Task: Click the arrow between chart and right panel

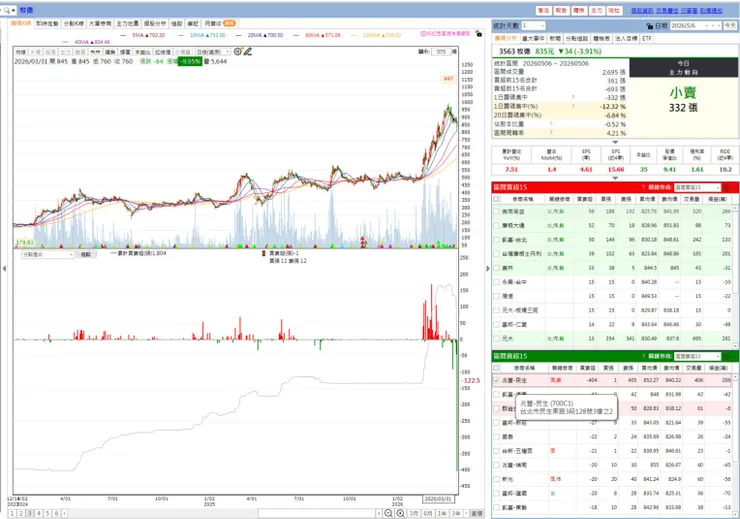Action: [488, 268]
